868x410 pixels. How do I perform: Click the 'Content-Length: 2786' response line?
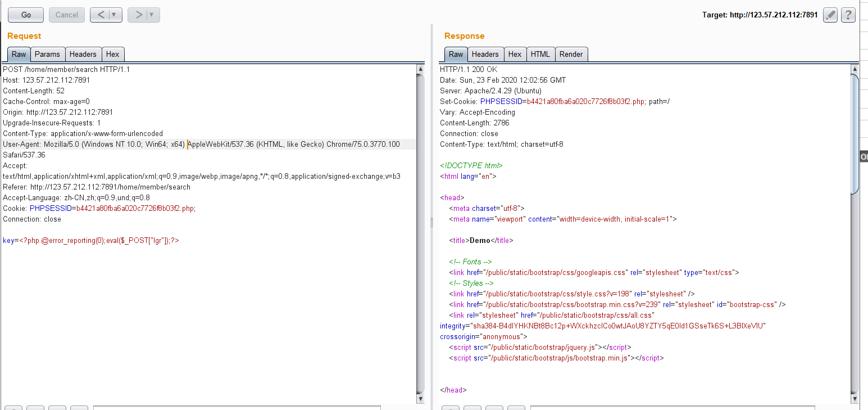click(x=475, y=123)
